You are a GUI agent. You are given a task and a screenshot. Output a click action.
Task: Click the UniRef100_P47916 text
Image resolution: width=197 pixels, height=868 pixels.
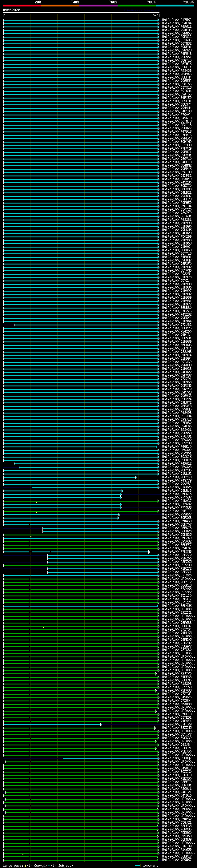177,132
